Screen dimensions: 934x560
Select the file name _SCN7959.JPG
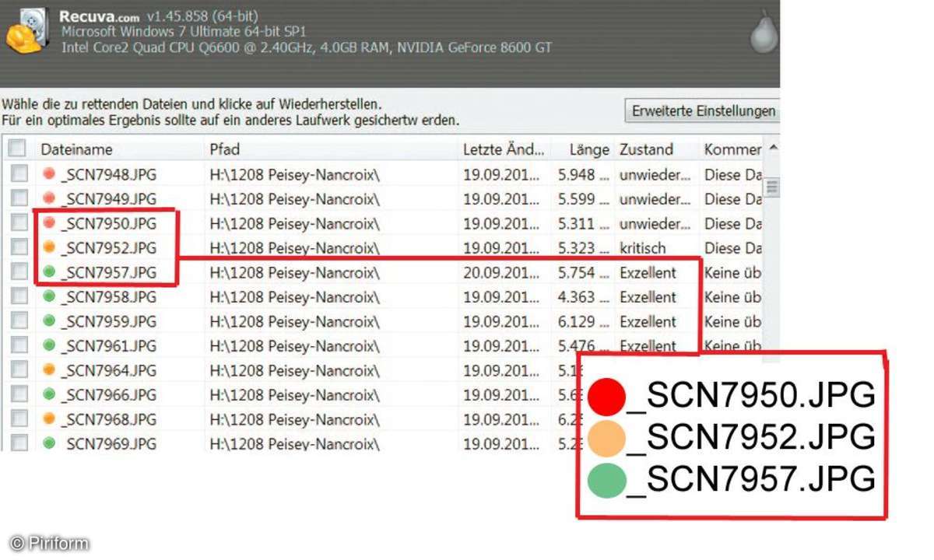click(108, 322)
